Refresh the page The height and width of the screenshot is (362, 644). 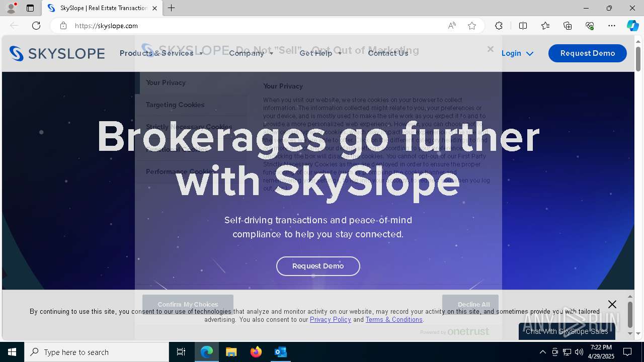(36, 26)
